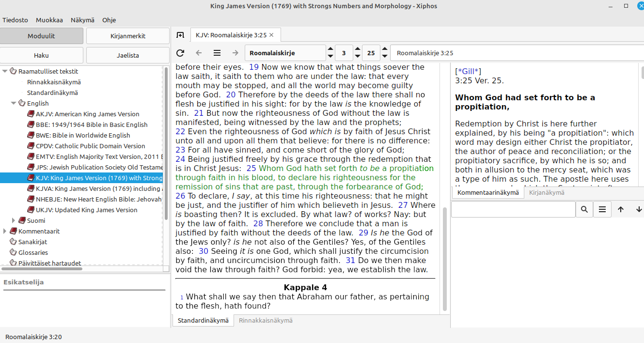
Task: Open the Roomalaiskirje book dropdown
Action: pyautogui.click(x=285, y=53)
